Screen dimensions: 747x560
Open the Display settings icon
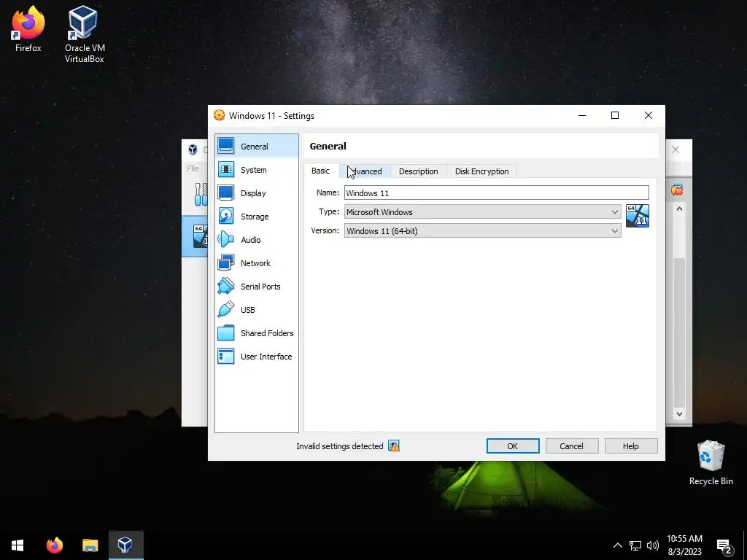pos(226,192)
